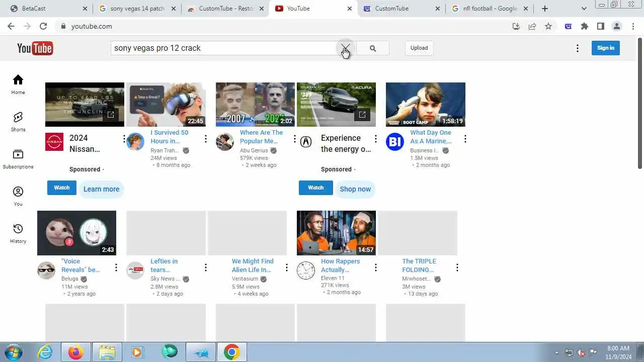This screenshot has width=644, height=362.
Task: Switch to the second CustomTube tab
Action: [401, 9]
